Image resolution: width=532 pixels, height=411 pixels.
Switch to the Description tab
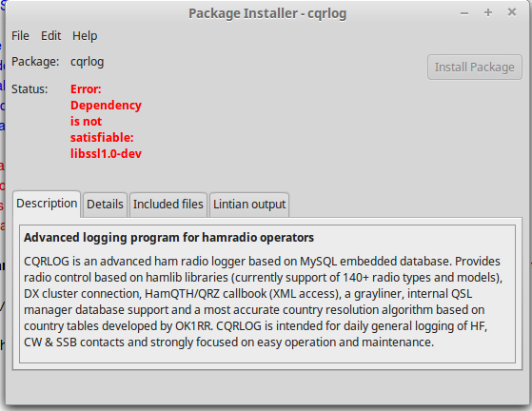[x=47, y=204]
